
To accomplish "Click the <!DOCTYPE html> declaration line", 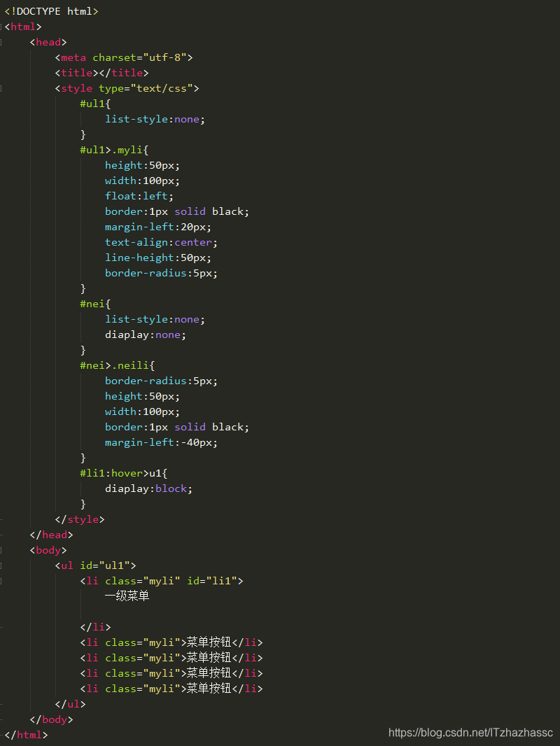I will click(x=51, y=11).
